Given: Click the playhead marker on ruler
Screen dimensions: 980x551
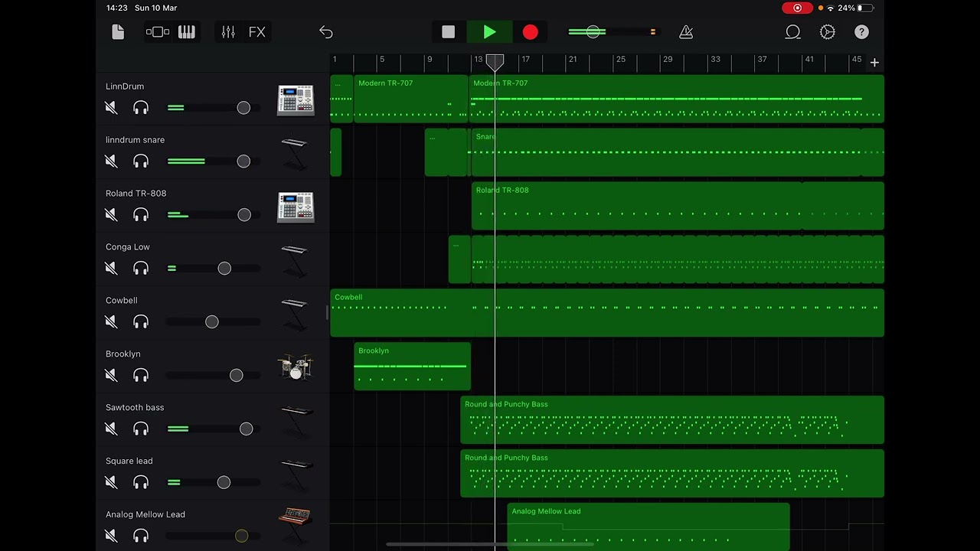Looking at the screenshot, I should (495, 61).
